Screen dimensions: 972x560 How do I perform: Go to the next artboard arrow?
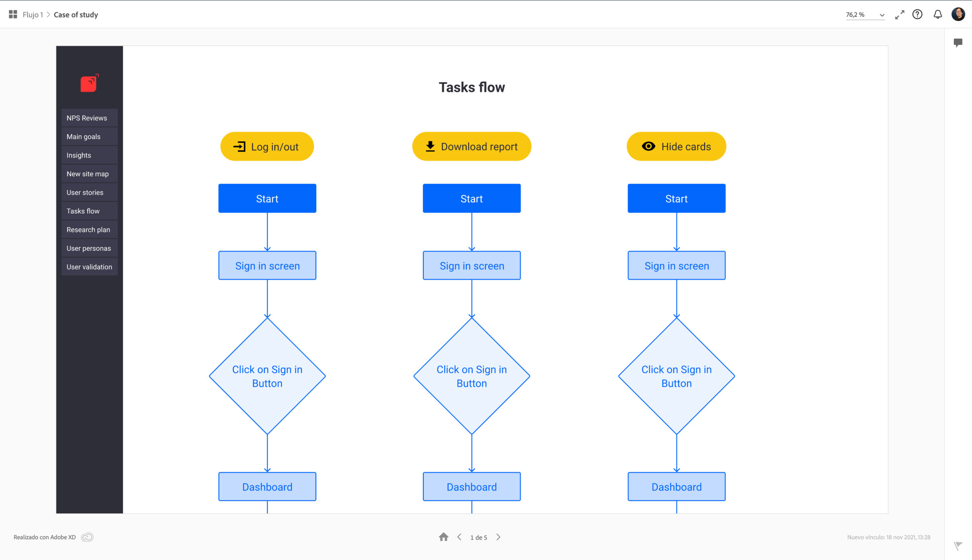tap(498, 537)
